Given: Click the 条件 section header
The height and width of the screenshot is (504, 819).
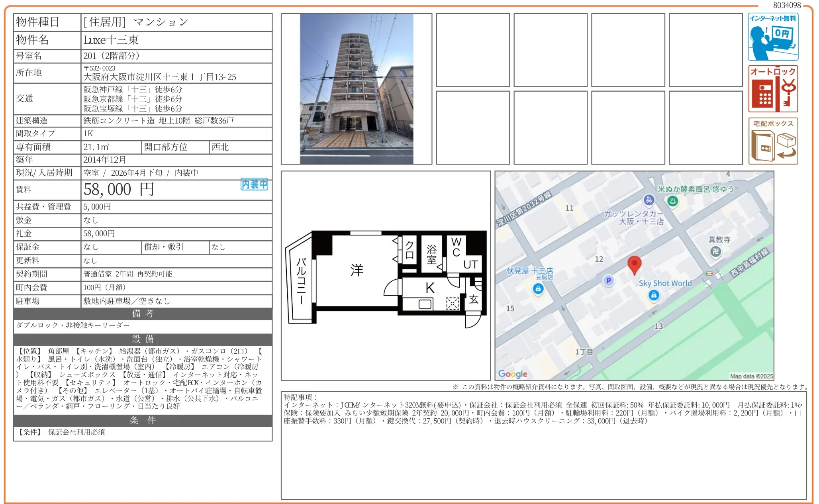Looking at the screenshot, I should (x=143, y=420).
